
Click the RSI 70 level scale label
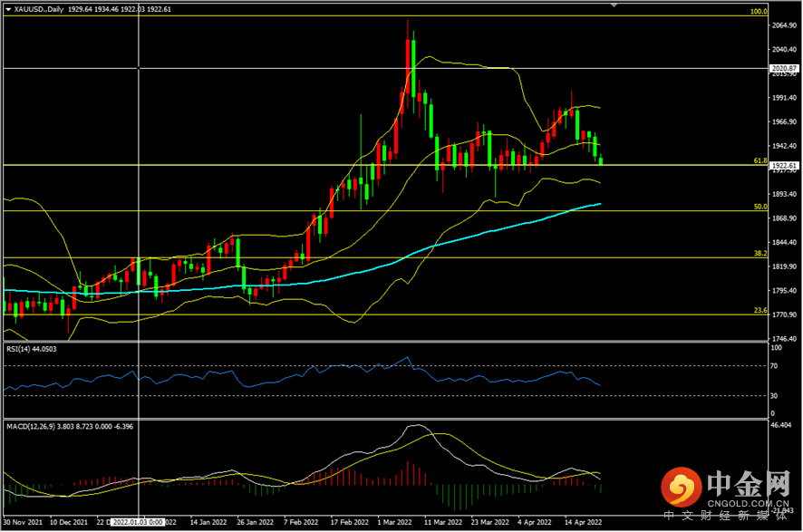pyautogui.click(x=775, y=366)
